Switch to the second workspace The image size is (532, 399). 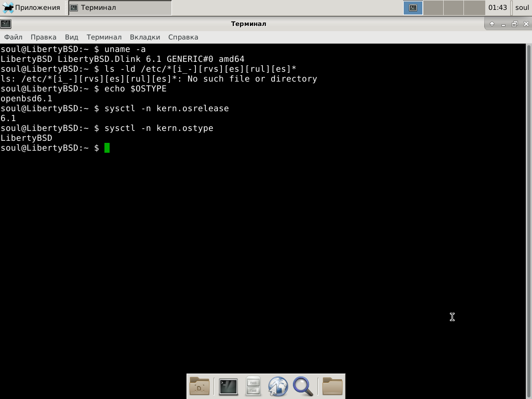pos(433,8)
